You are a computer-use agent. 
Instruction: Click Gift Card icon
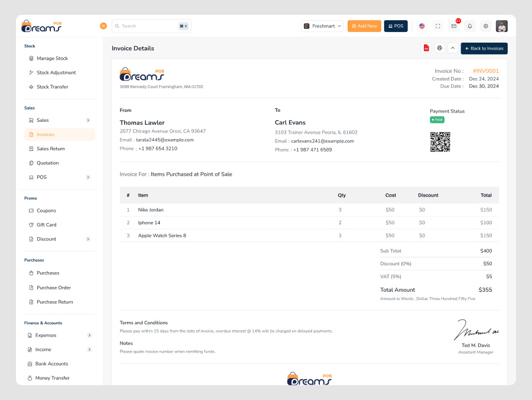tap(31, 225)
